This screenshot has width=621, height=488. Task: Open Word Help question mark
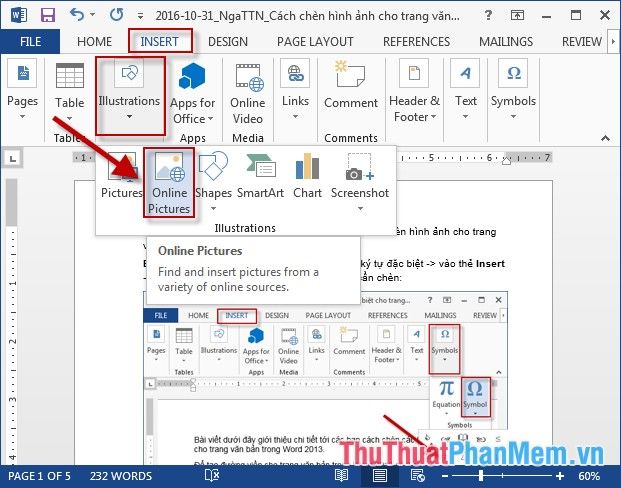coord(488,15)
